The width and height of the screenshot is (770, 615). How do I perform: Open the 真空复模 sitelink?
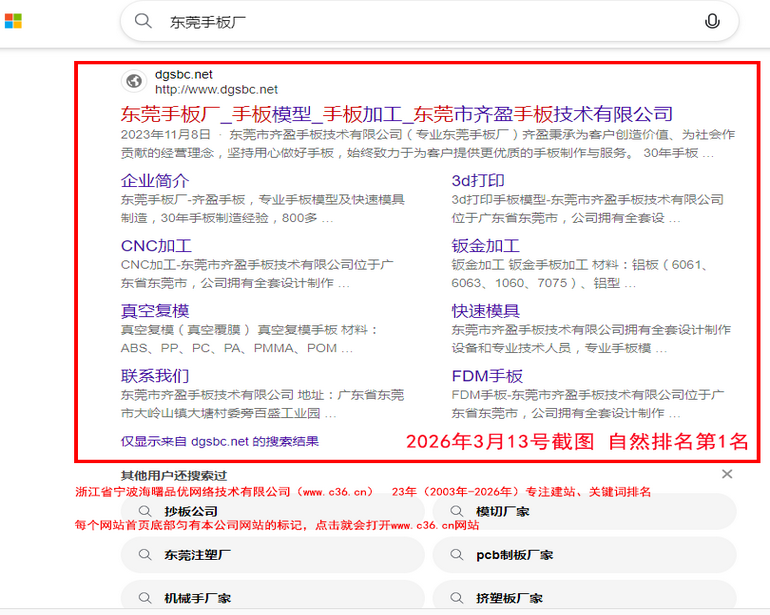[155, 310]
